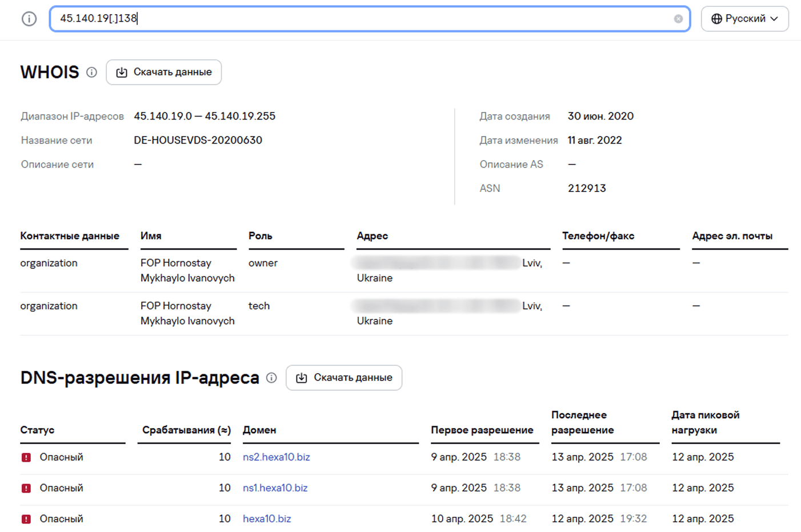Sort by Дата пиковой нагрузки column header

(705, 423)
